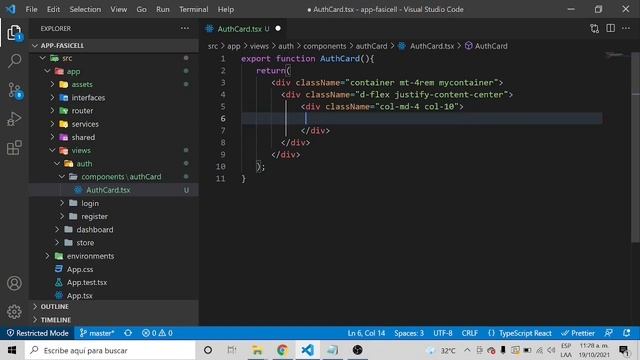Open the Explorer view in activity bar

14,33
